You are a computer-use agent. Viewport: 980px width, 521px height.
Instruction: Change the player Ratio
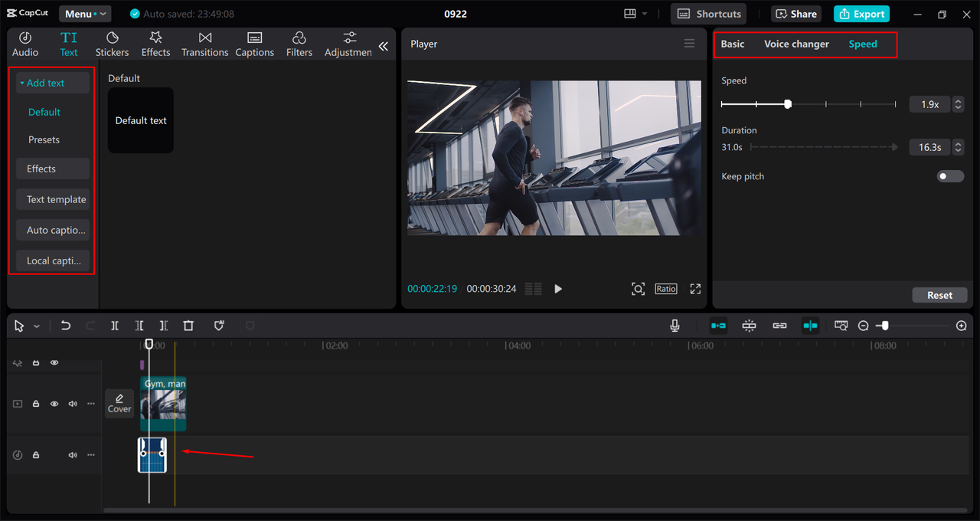[x=666, y=289]
